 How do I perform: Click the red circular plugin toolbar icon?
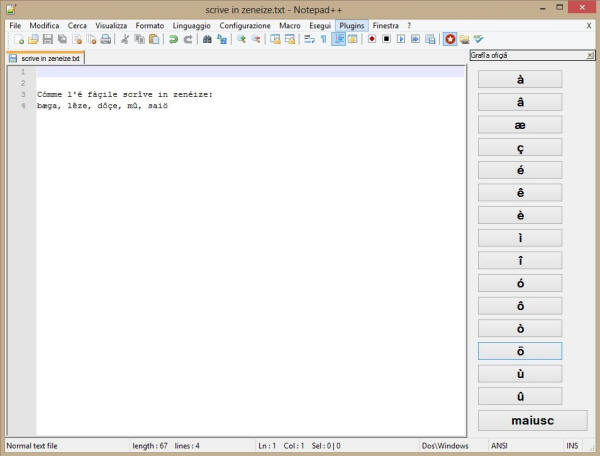[450, 39]
